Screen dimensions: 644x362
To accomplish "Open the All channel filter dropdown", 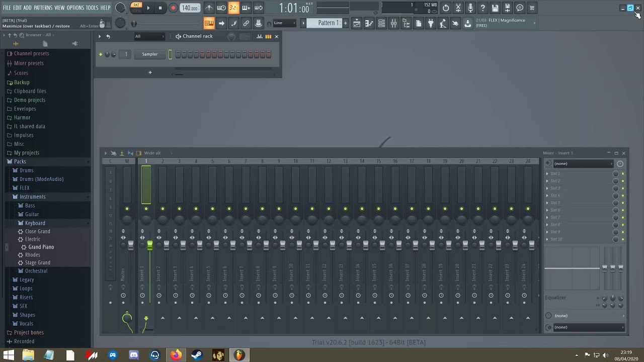I will click(149, 36).
